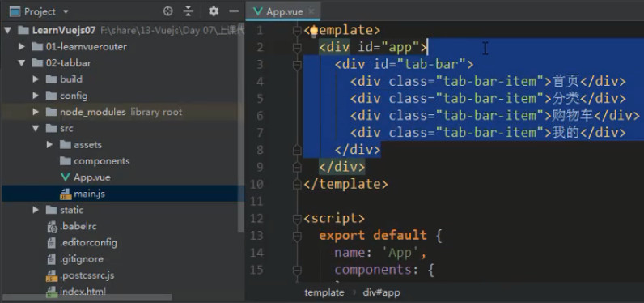Toggle code fold marker on line 8
Viewport: 644px width, 303px height.
pos(297,150)
